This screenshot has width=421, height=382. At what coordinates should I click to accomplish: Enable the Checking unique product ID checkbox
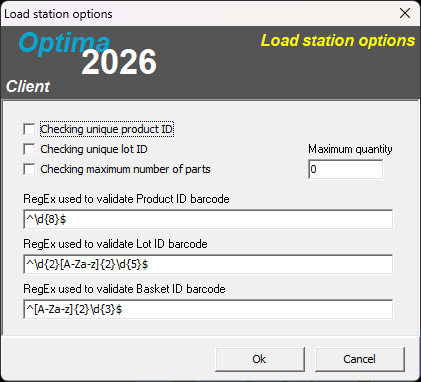pos(29,129)
